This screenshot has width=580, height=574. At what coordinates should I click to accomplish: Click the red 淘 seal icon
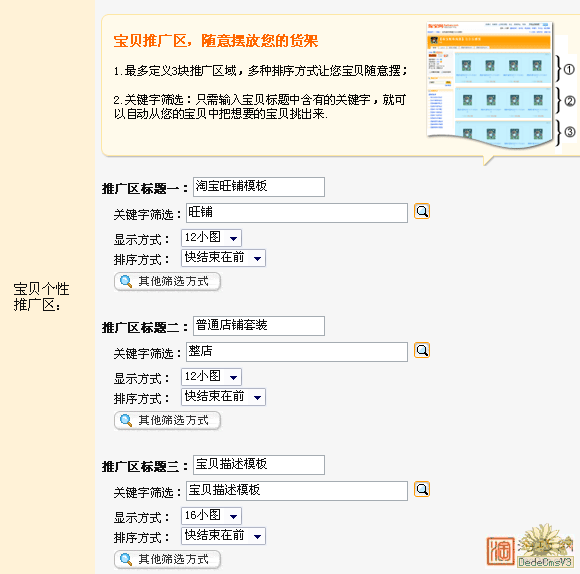pyautogui.click(x=501, y=551)
